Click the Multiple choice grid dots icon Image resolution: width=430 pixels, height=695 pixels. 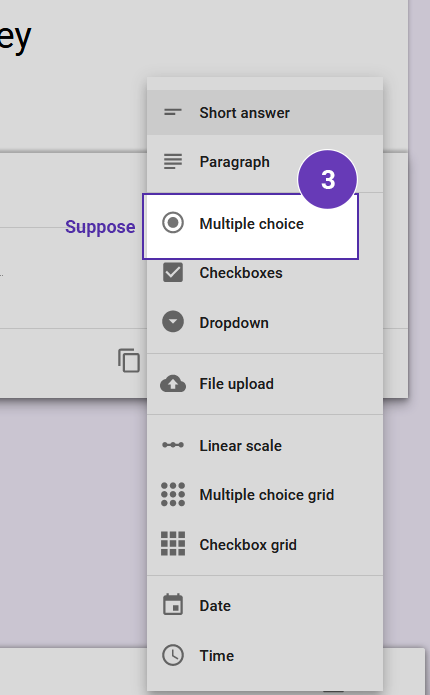(173, 494)
